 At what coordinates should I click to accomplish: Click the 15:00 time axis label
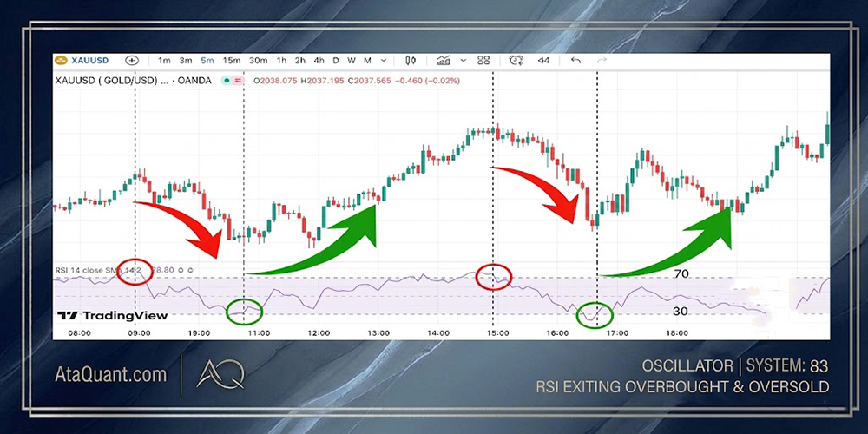(x=497, y=333)
